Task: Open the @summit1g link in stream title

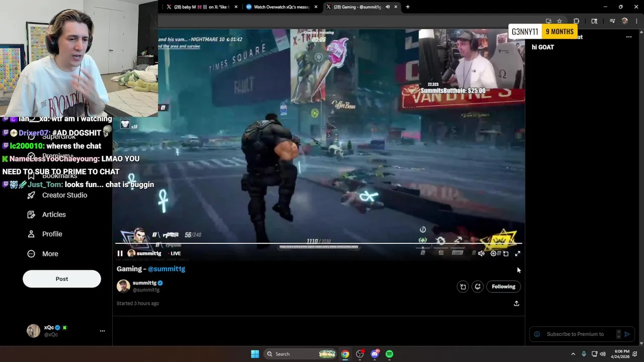Action: [x=167, y=269]
